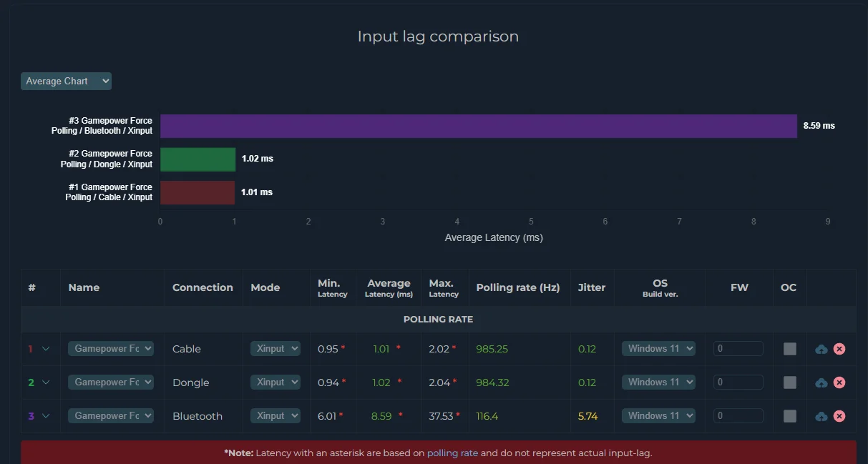Image resolution: width=868 pixels, height=464 pixels.
Task: Click the FW input field in Dongle row
Action: (x=738, y=382)
